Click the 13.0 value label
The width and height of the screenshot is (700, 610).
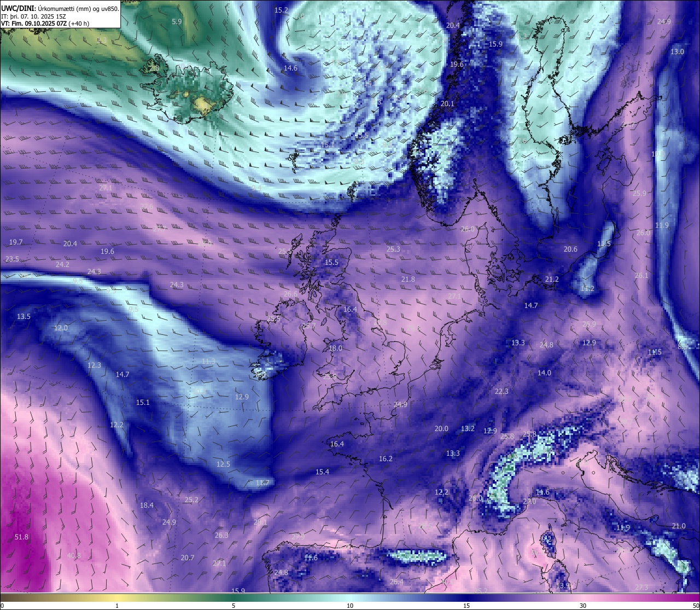tap(677, 51)
